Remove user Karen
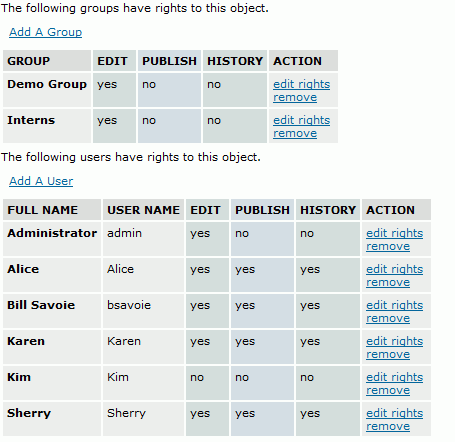455x442 pixels. pyautogui.click(x=388, y=354)
